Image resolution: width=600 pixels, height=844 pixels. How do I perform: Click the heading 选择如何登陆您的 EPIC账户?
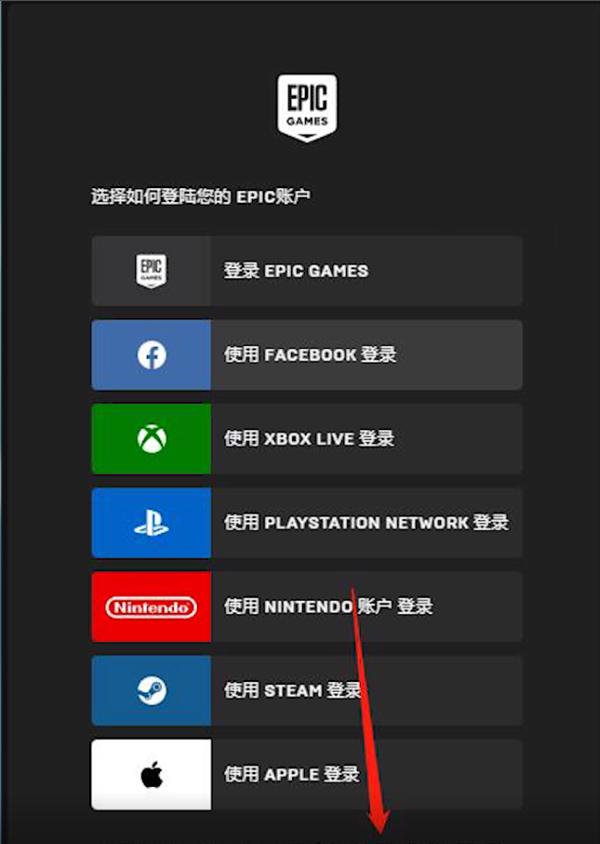point(200,196)
